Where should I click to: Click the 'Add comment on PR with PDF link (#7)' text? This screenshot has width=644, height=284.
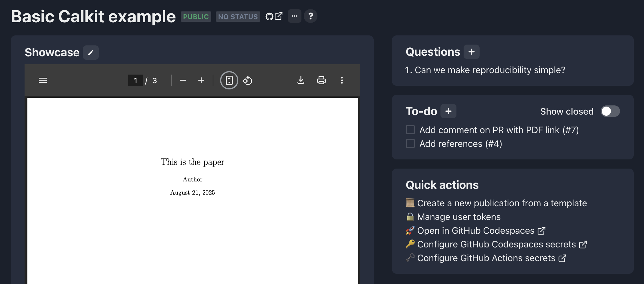pos(499,130)
